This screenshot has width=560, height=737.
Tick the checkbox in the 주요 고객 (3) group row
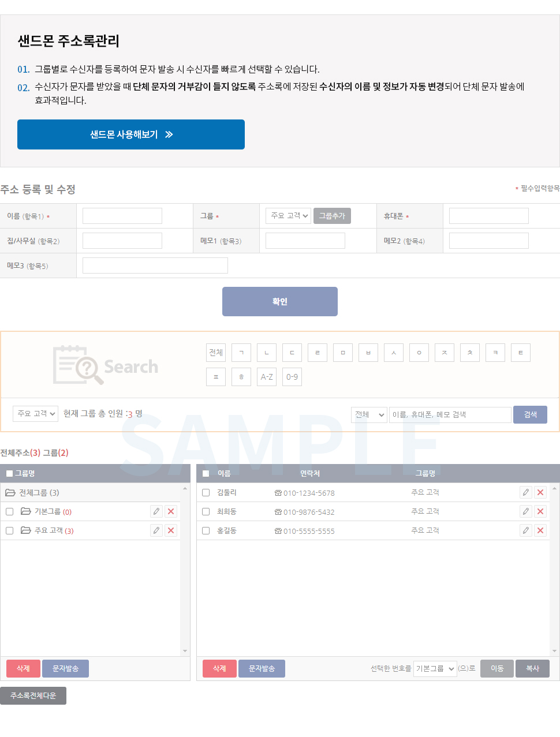tap(9, 530)
